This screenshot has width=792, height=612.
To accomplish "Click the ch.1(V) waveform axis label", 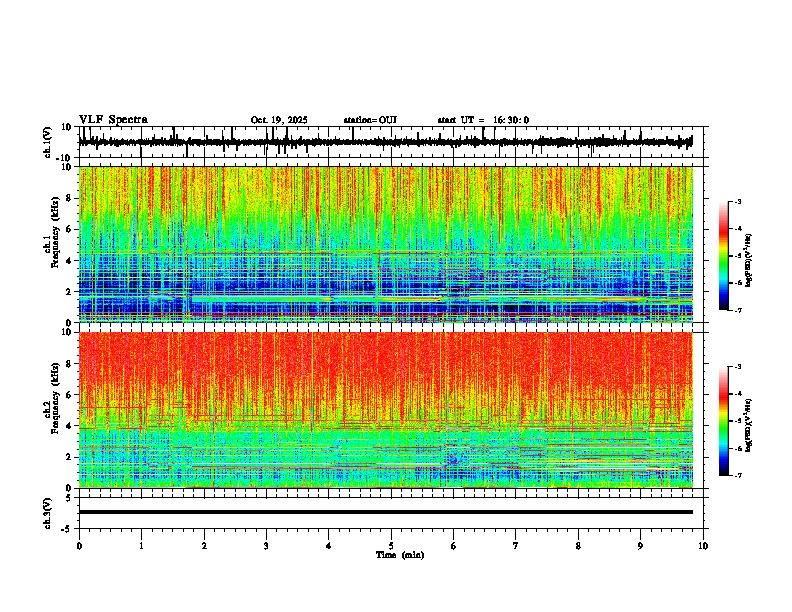I will 48,142.
